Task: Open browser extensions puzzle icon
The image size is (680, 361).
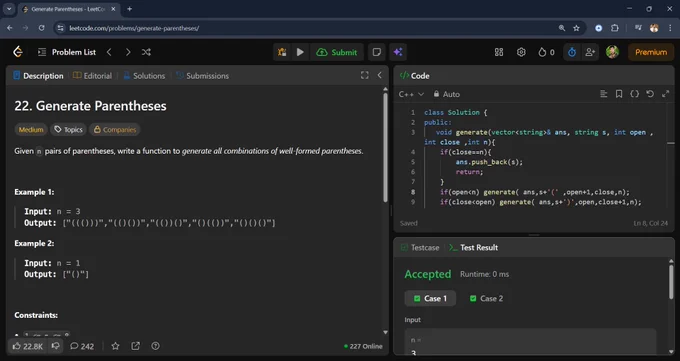Action: (615, 28)
